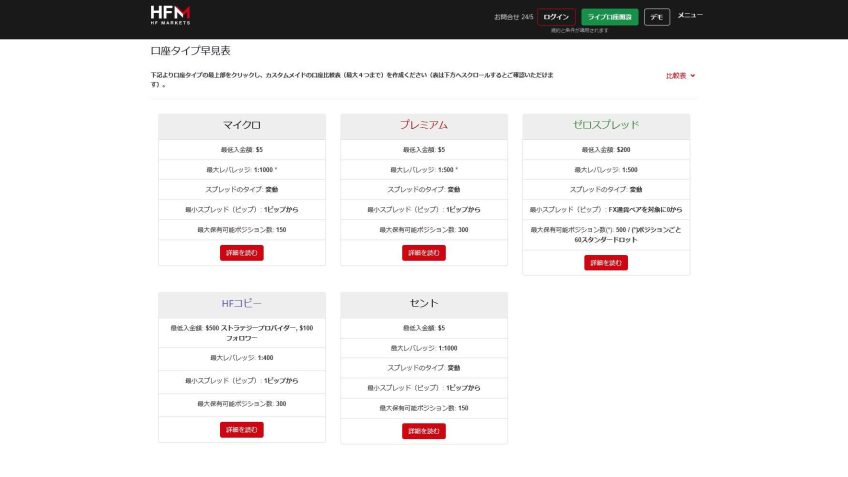Select the プレミアム account card header
The width and height of the screenshot is (848, 477).
pos(424,126)
